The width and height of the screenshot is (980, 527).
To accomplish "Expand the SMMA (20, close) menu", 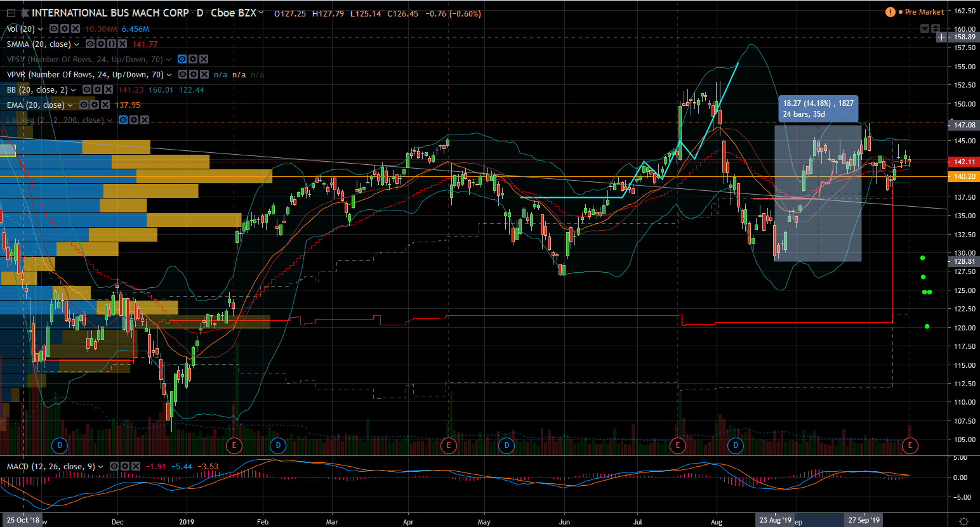I will coord(77,44).
